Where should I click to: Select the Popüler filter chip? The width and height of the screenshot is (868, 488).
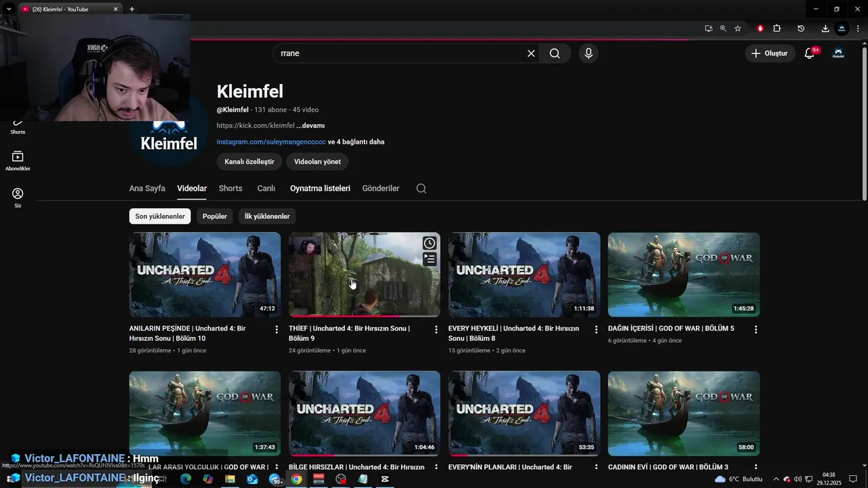tap(214, 216)
